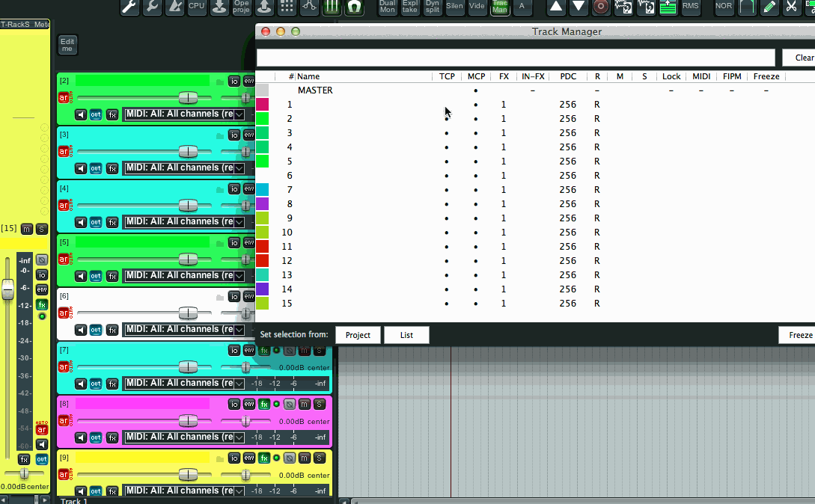Click the speaker monitor icon on track 2
Viewport: 815px width, 504px height.
[x=81, y=114]
